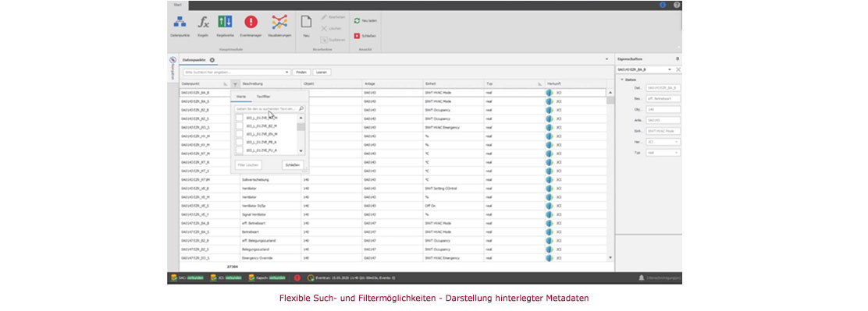Viewport: 868px width, 311px height.
Task: Clear the Eigenschaften selection with X
Action: (678, 69)
